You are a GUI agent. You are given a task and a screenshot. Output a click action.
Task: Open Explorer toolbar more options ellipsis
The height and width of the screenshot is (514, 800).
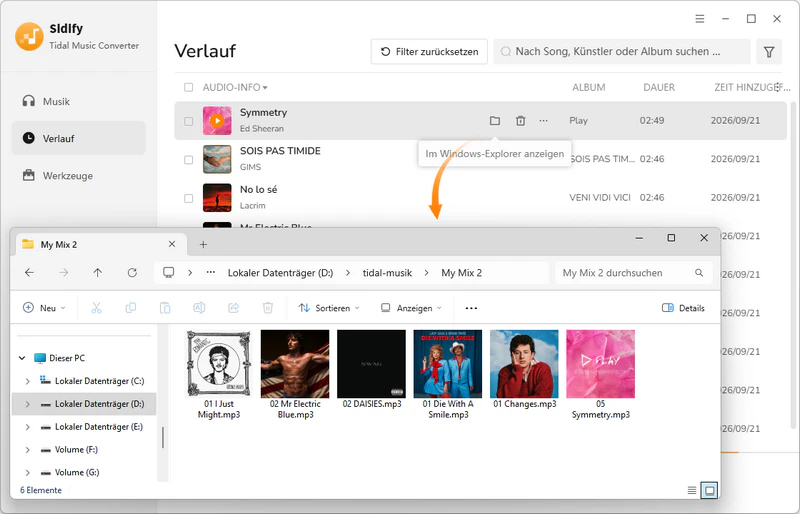click(x=471, y=308)
